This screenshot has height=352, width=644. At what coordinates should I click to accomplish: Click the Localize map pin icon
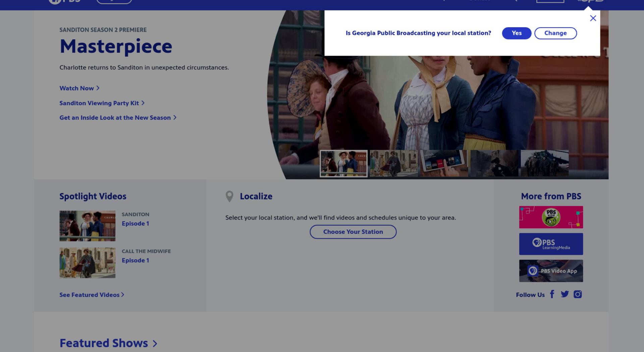pyautogui.click(x=229, y=196)
